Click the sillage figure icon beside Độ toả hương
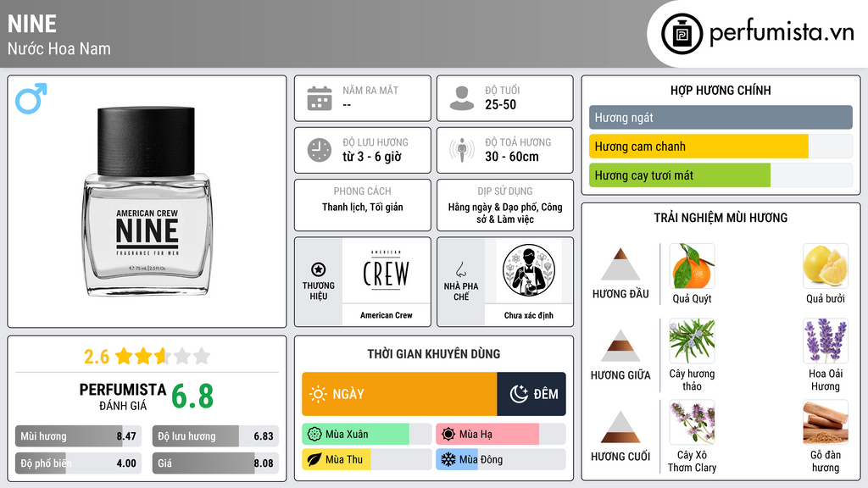Viewport: 868px width, 488px height. (x=462, y=150)
